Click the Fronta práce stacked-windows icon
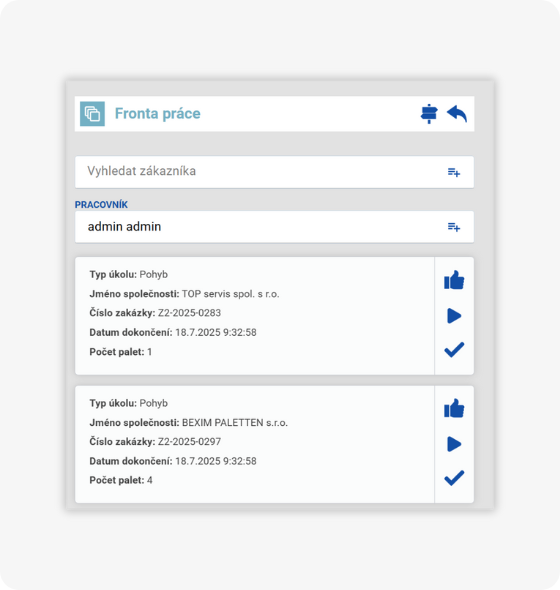This screenshot has height=590, width=560. (x=92, y=114)
